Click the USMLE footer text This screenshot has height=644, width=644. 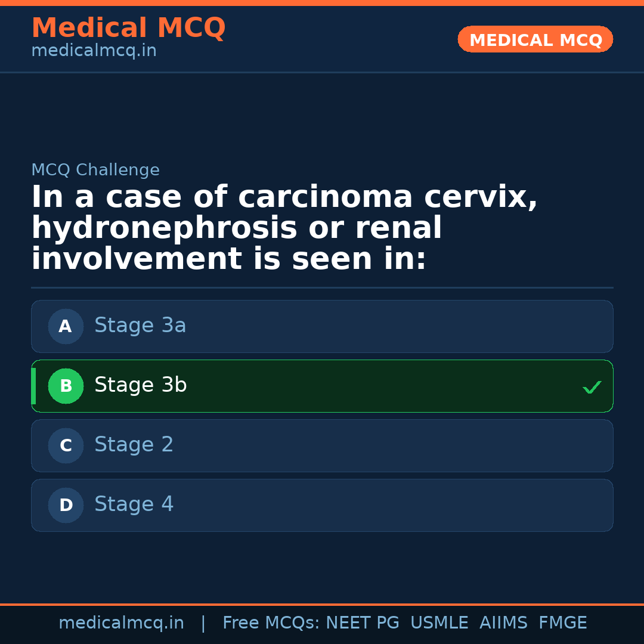(439, 623)
